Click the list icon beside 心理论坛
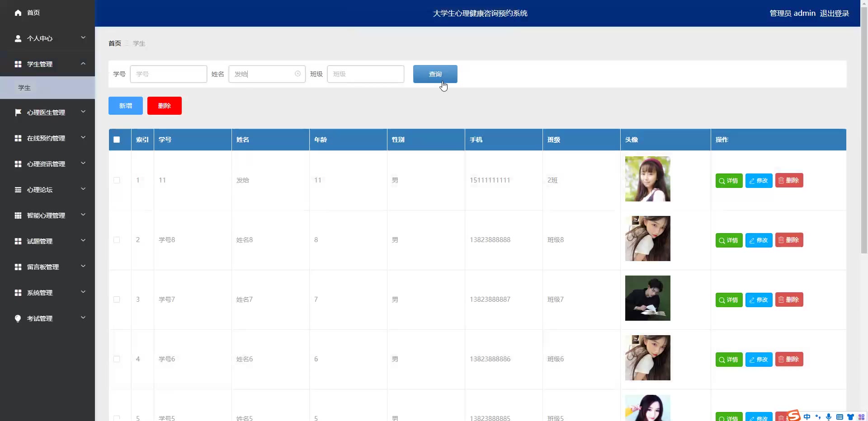868x421 pixels. (18, 190)
